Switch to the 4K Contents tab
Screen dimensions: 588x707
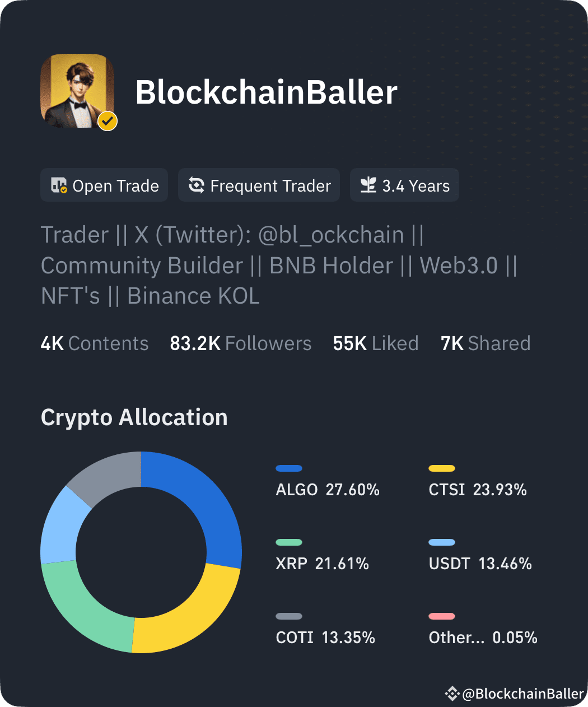(94, 343)
